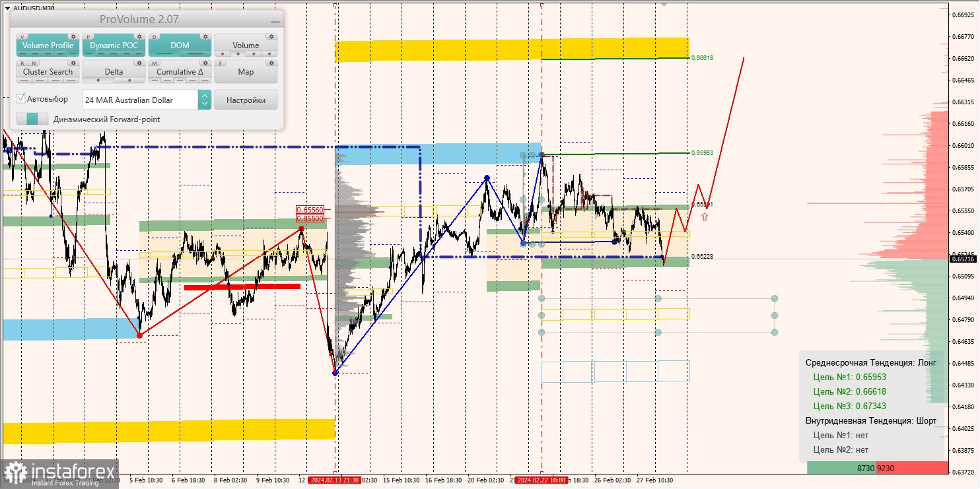Click the 27 Feb 10:30 time axis label
Image resolution: width=980 pixels, height=489 pixels.
tap(656, 480)
